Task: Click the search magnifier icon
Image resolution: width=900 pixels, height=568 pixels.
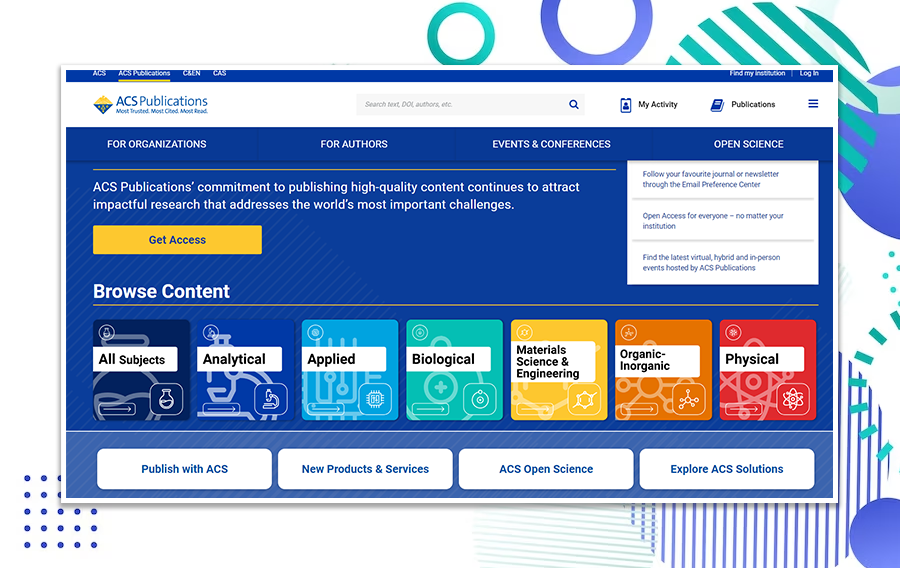Action: point(574,104)
